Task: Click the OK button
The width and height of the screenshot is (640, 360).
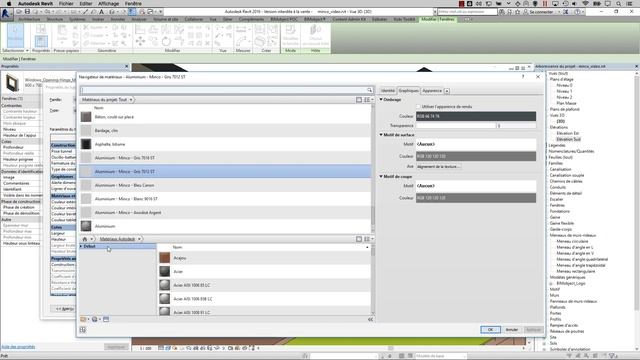Action: click(x=490, y=330)
